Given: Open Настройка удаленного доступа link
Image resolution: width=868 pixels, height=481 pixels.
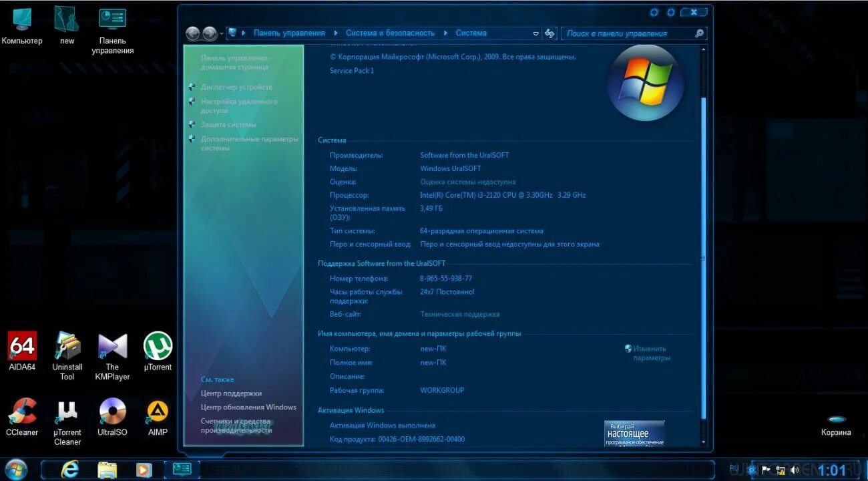Looking at the screenshot, I should 239,106.
